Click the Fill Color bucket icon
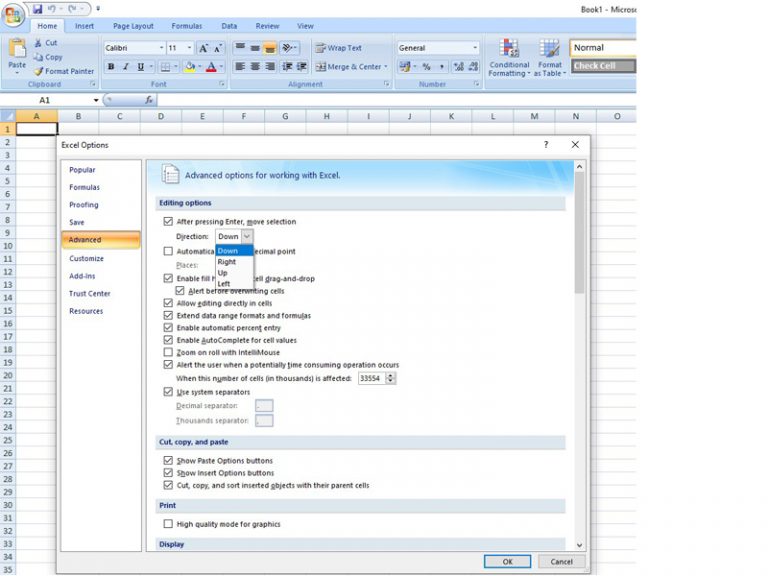Viewport: 768px width, 576px height. click(190, 67)
